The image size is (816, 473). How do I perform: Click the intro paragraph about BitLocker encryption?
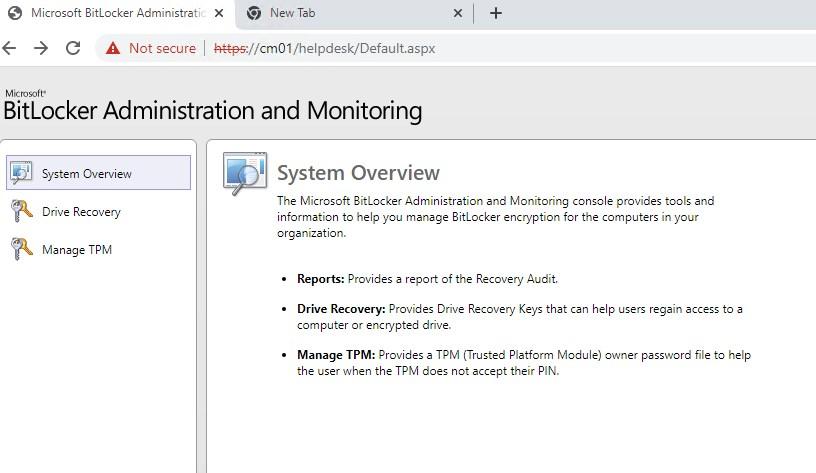point(495,217)
